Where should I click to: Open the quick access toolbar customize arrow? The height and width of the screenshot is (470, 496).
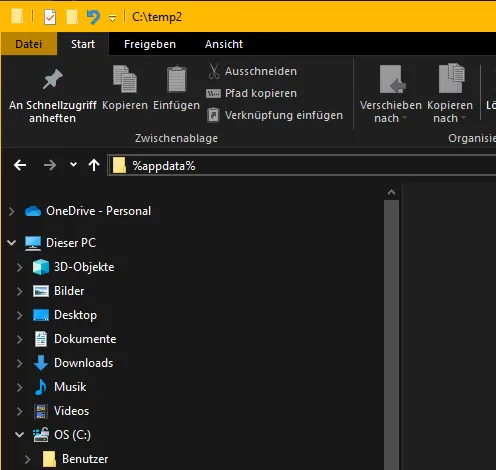tap(113, 18)
